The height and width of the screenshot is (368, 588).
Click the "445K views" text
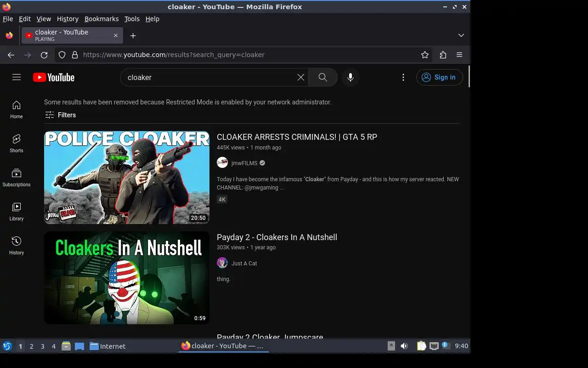point(231,148)
